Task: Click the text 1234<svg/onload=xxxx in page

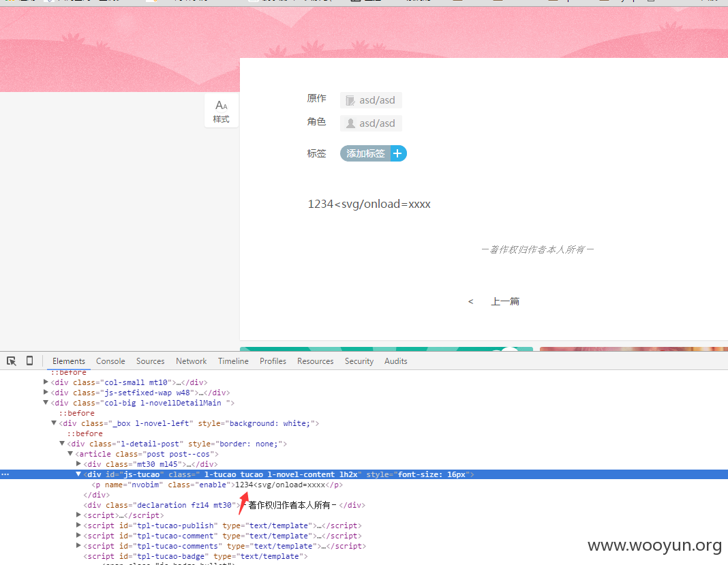Action: pos(369,204)
